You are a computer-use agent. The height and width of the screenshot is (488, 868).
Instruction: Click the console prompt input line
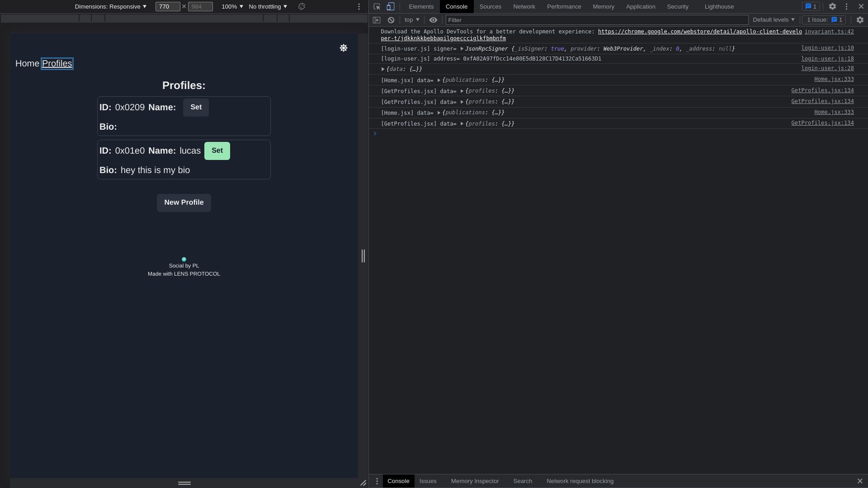coord(619,134)
